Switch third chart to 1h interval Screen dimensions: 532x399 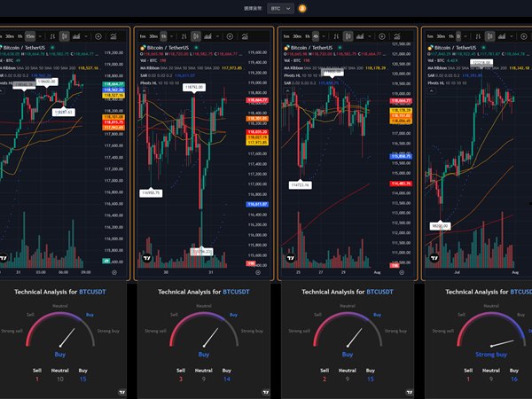(308, 36)
